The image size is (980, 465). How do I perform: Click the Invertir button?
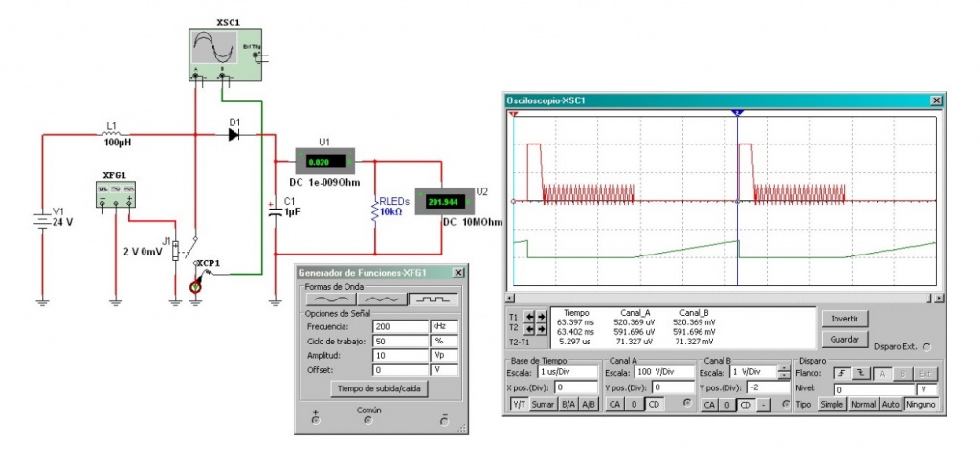(x=843, y=318)
